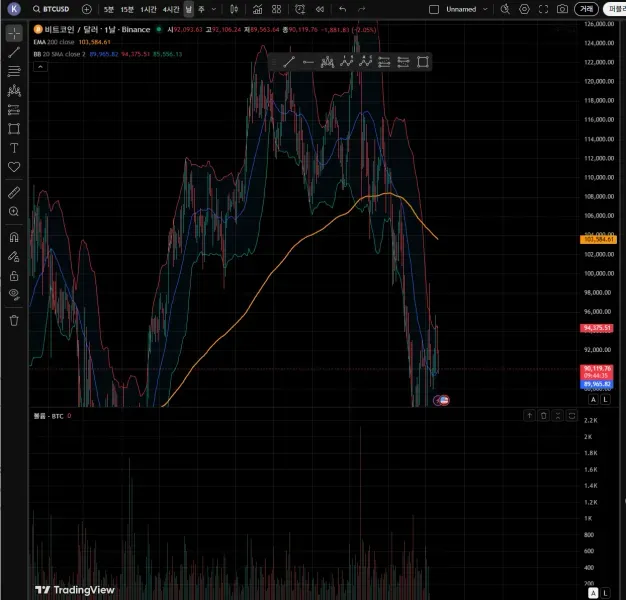This screenshot has width=626, height=600.
Task: Select the Text tool (T icon)
Action: tap(14, 148)
